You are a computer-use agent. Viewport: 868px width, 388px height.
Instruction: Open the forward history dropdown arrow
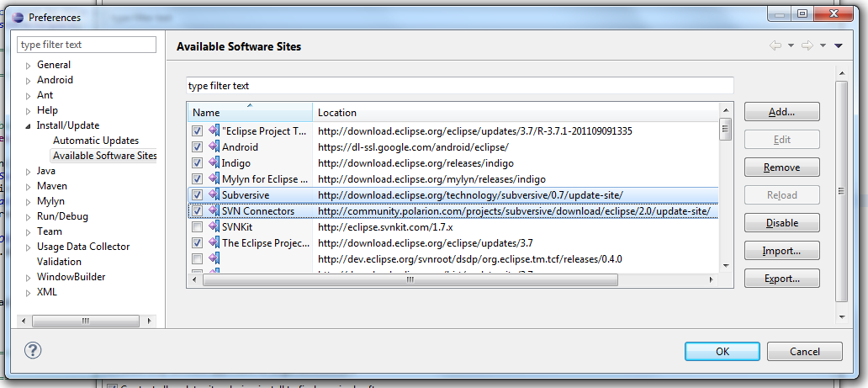click(x=823, y=45)
